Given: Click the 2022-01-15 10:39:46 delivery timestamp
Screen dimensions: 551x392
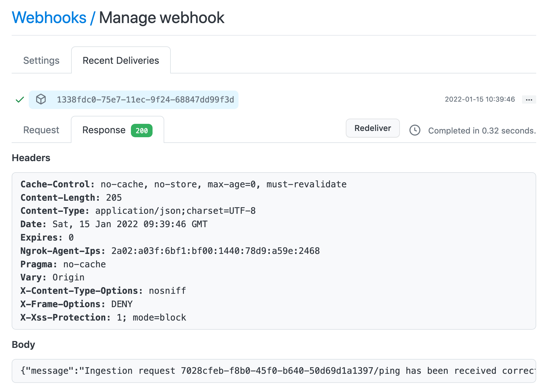Looking at the screenshot, I should tap(480, 99).
